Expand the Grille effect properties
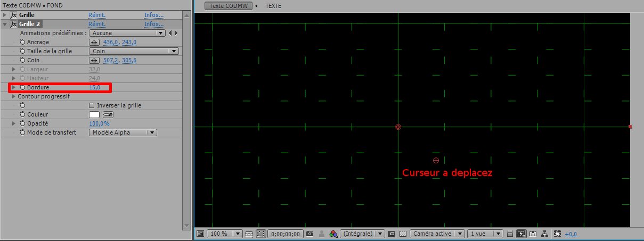The height and width of the screenshot is (241, 644). point(5,15)
